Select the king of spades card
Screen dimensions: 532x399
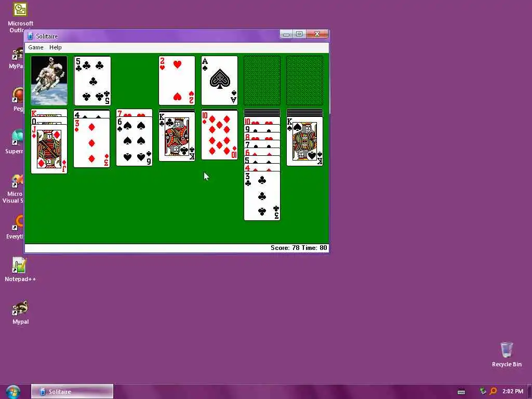click(304, 141)
